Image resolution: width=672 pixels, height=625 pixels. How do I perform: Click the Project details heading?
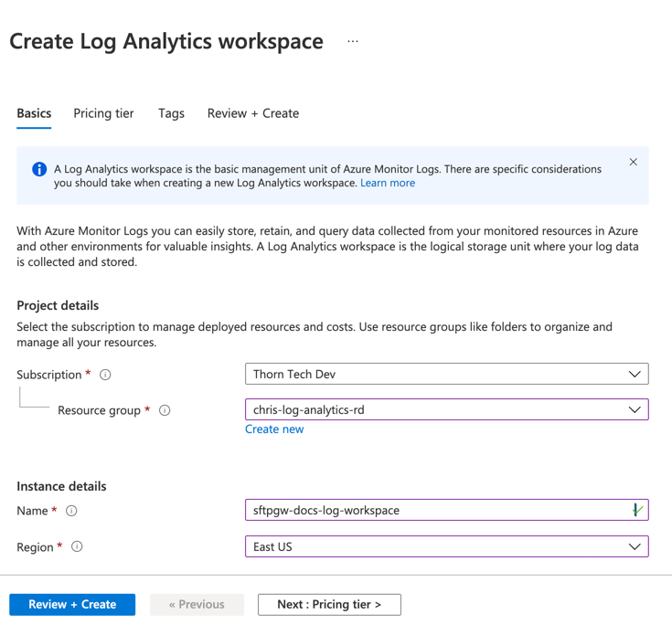(58, 305)
